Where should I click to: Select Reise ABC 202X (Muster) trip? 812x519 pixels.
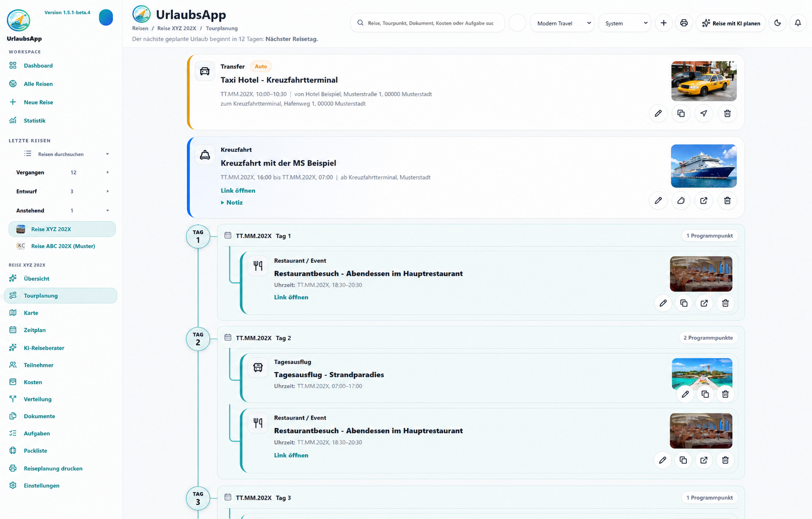coord(62,246)
